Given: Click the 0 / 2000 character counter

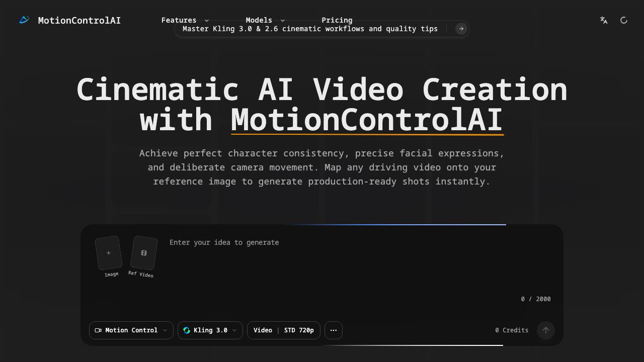Looking at the screenshot, I should [x=536, y=299].
